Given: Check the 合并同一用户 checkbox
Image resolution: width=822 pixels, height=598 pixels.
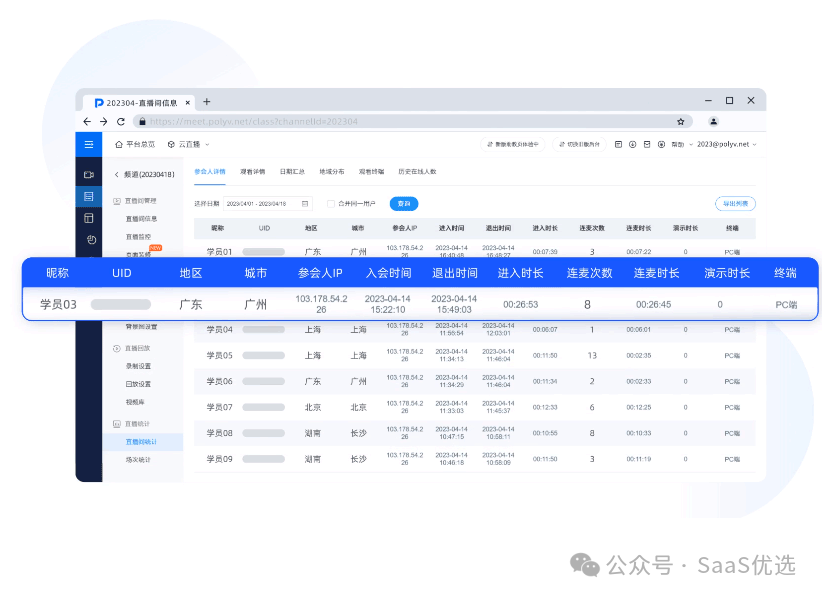Looking at the screenshot, I should 330,203.
